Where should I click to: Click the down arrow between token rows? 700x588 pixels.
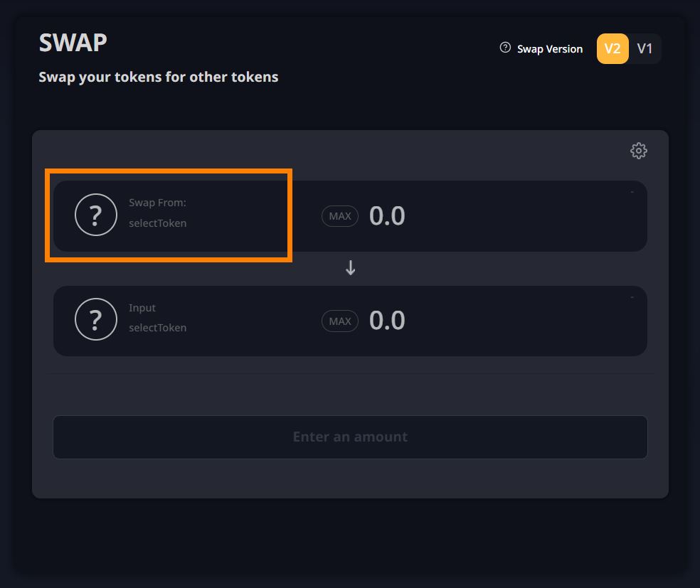click(x=350, y=268)
